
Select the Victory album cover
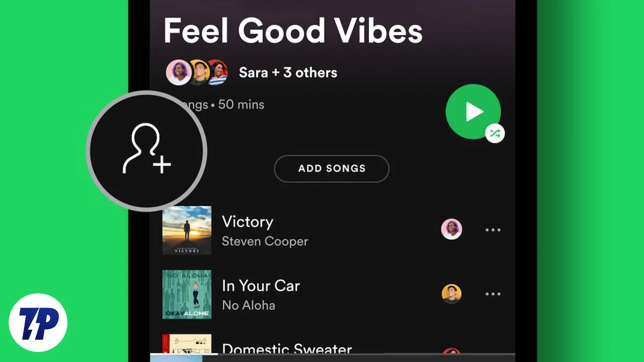pos(187,231)
